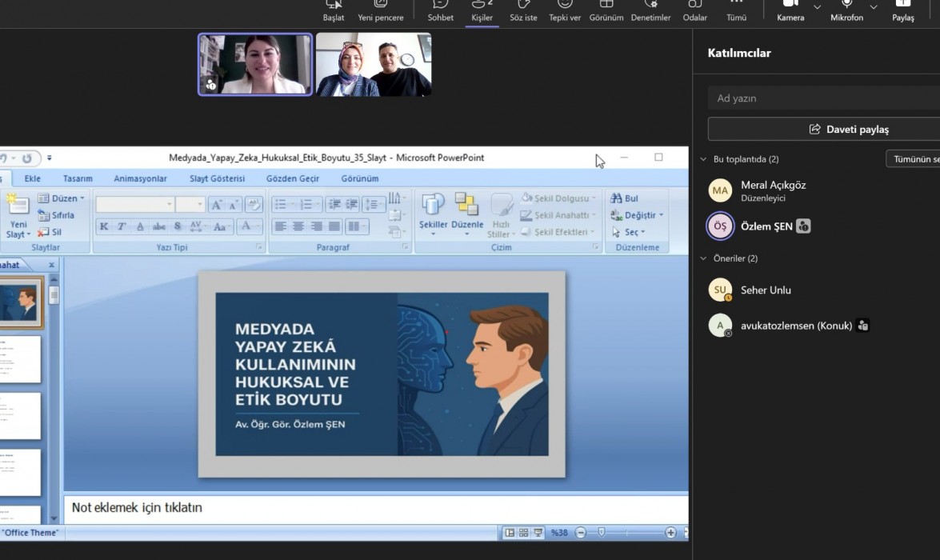Open Odalar breakout rooms
Viewport: 940px width, 560px height.
click(x=694, y=10)
